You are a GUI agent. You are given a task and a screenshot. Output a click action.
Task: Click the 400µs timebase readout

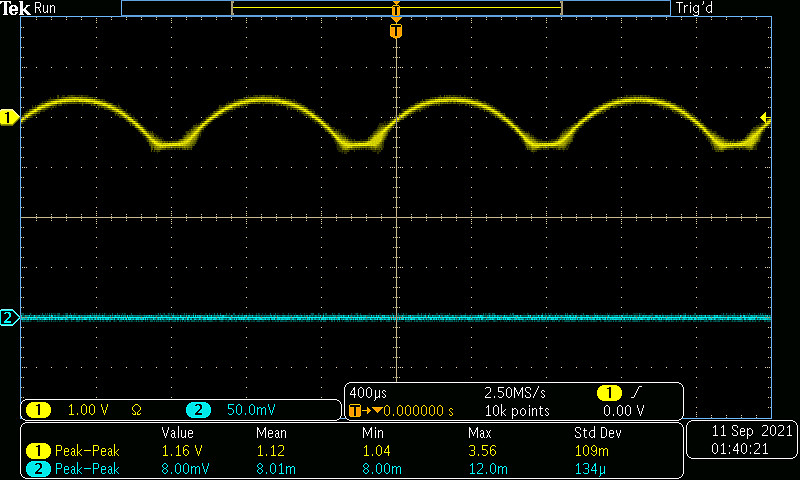368,393
